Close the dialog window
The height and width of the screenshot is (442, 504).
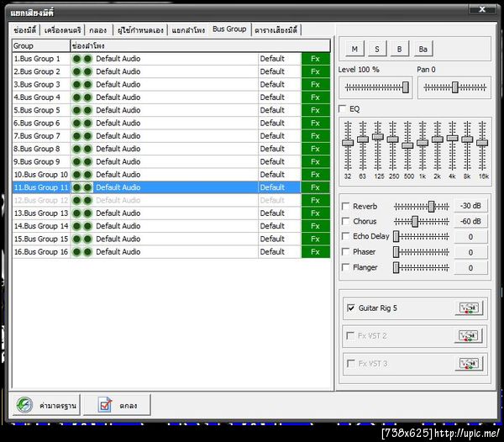coord(482,9)
